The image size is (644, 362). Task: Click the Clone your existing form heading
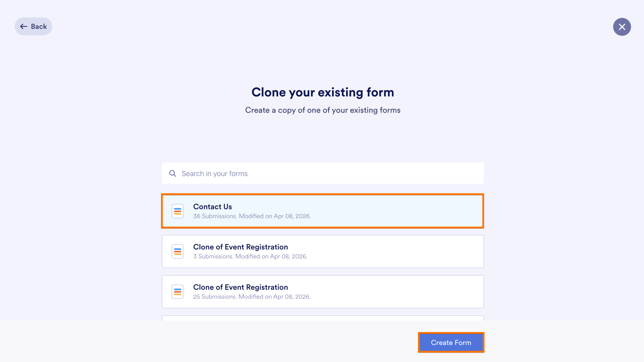(323, 92)
